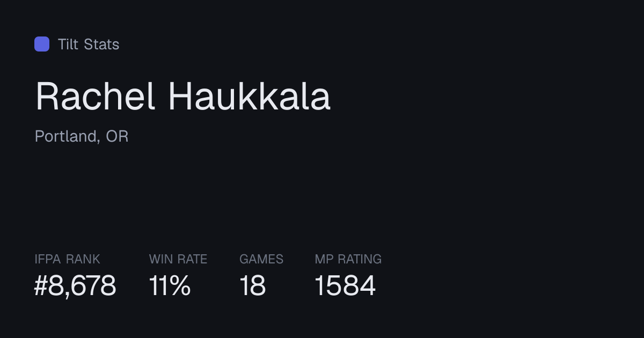Select the Rachel Haukkala player name heading
644x338 pixels.
coord(183,97)
